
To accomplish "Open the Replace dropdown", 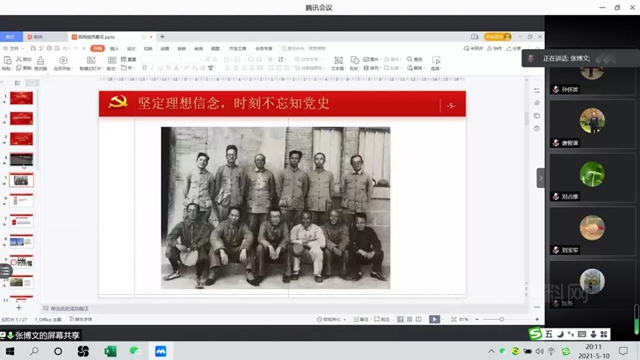I will click(416, 68).
